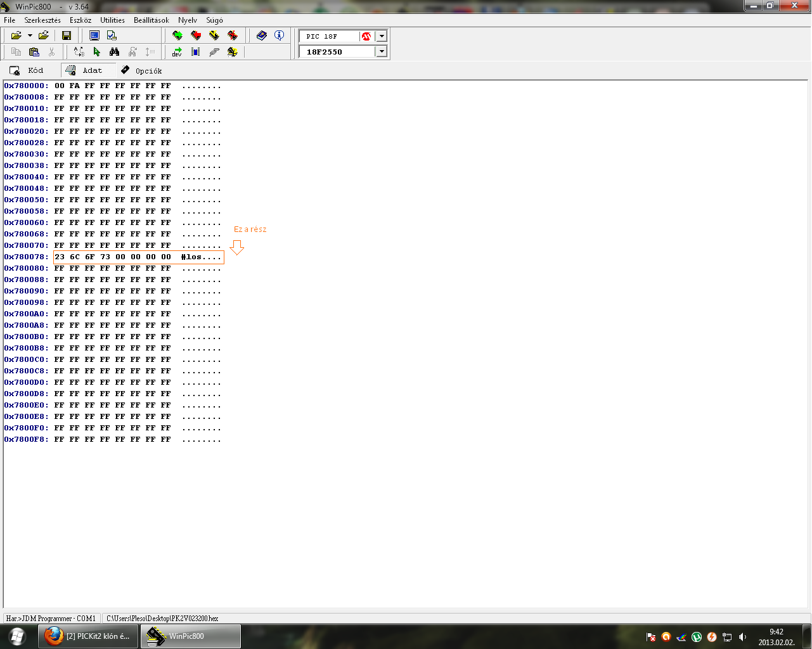Click the paste clipboard icon
The width and height of the screenshot is (812, 649).
click(34, 52)
